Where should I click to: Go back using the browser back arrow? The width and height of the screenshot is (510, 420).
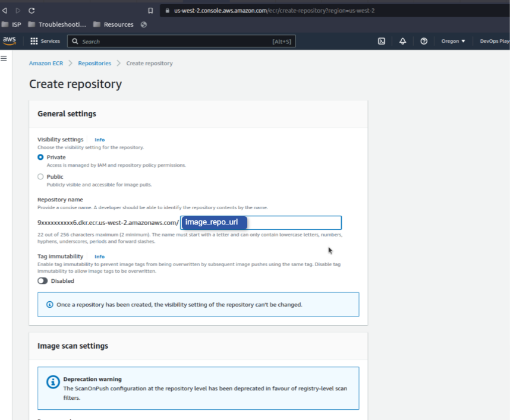click(5, 10)
